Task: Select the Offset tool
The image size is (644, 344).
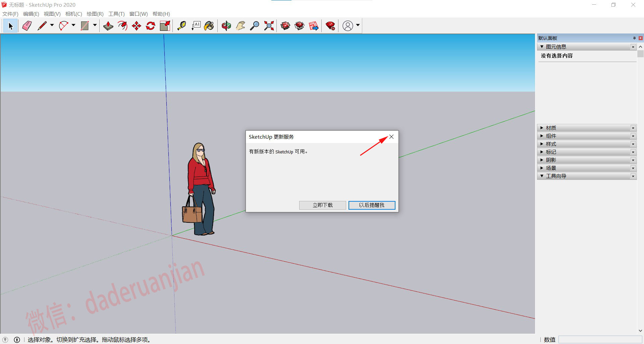Action: 122,26
